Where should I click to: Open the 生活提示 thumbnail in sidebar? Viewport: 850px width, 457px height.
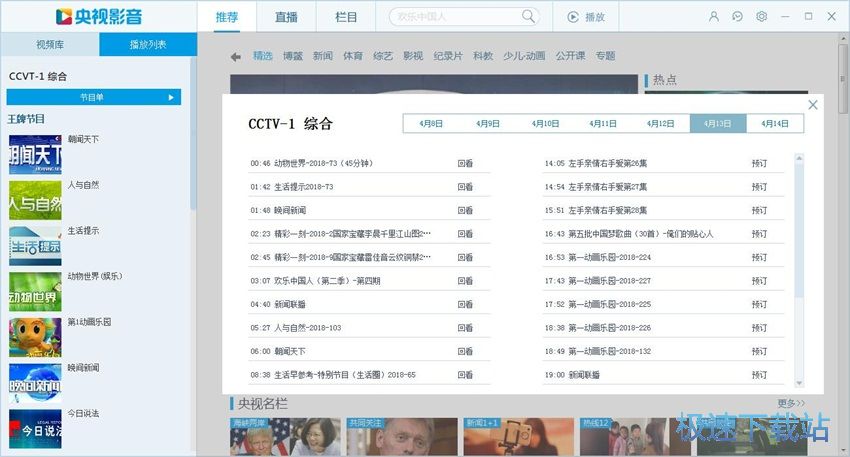[35, 246]
